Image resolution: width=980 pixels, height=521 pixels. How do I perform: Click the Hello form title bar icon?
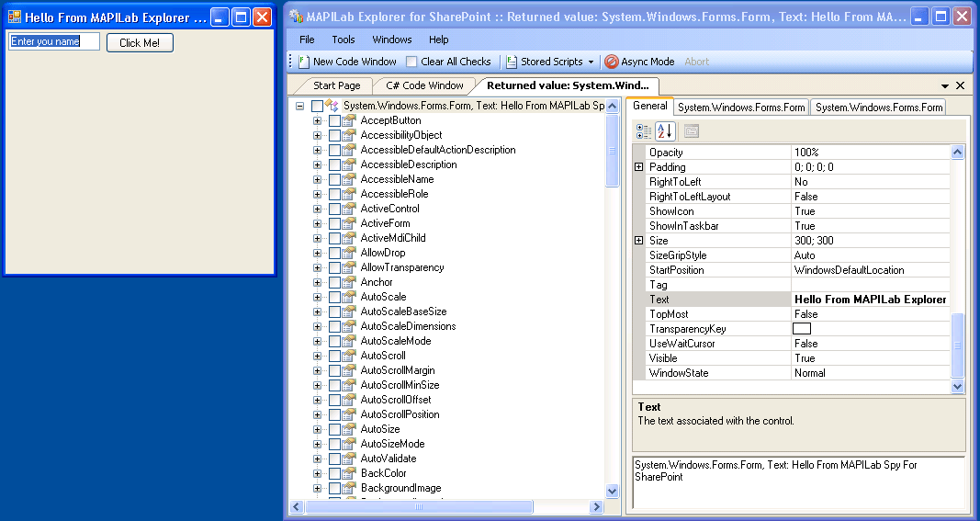[x=15, y=17]
